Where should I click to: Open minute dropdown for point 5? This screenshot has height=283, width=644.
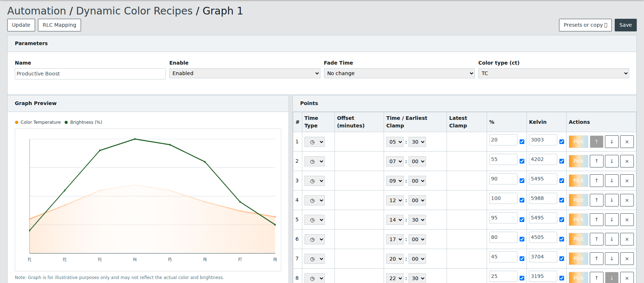[x=417, y=220]
